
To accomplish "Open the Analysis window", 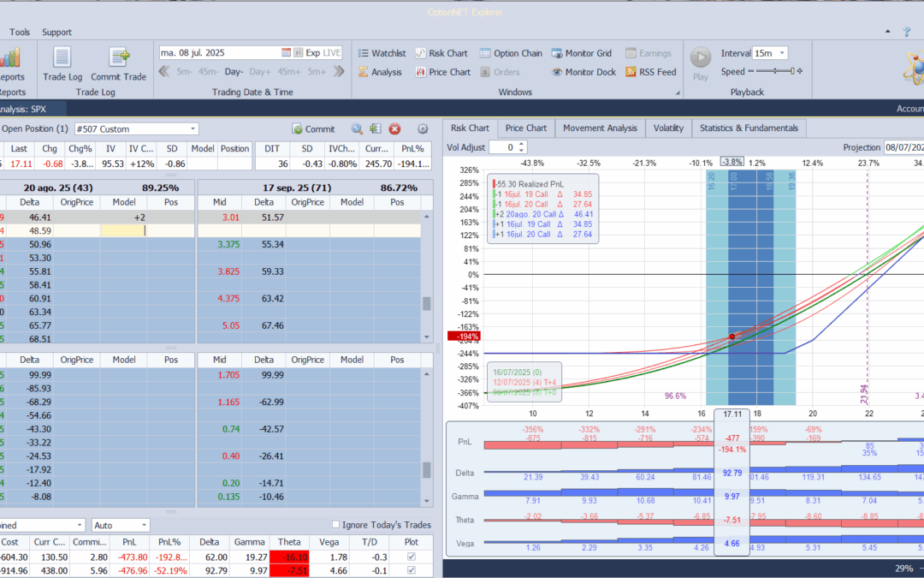I will pyautogui.click(x=388, y=72).
